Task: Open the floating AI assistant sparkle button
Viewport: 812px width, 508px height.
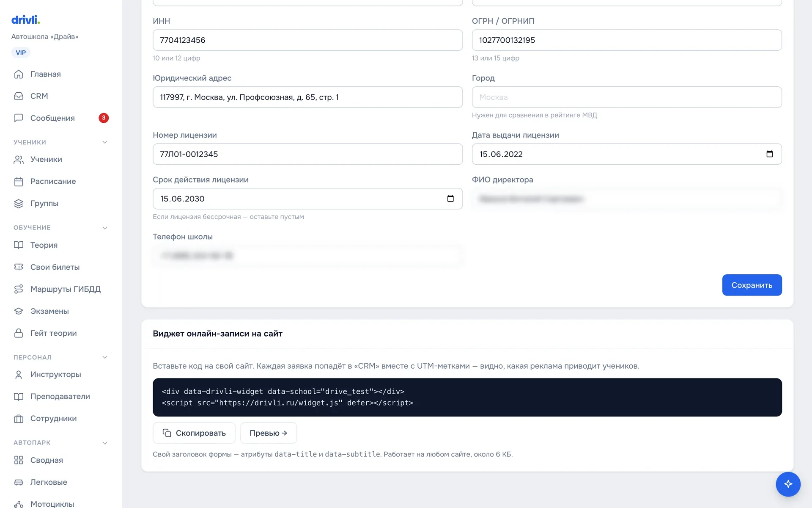Action: click(788, 484)
